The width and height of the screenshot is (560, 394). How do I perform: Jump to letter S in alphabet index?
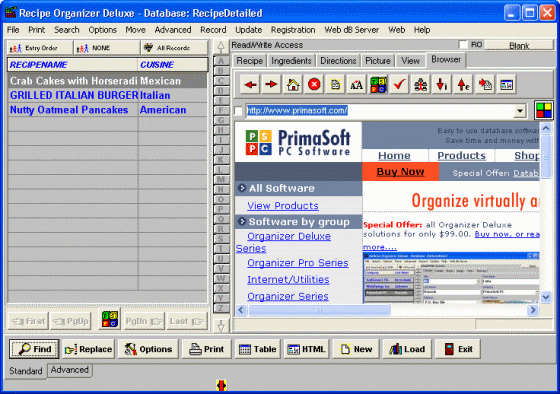(221, 239)
